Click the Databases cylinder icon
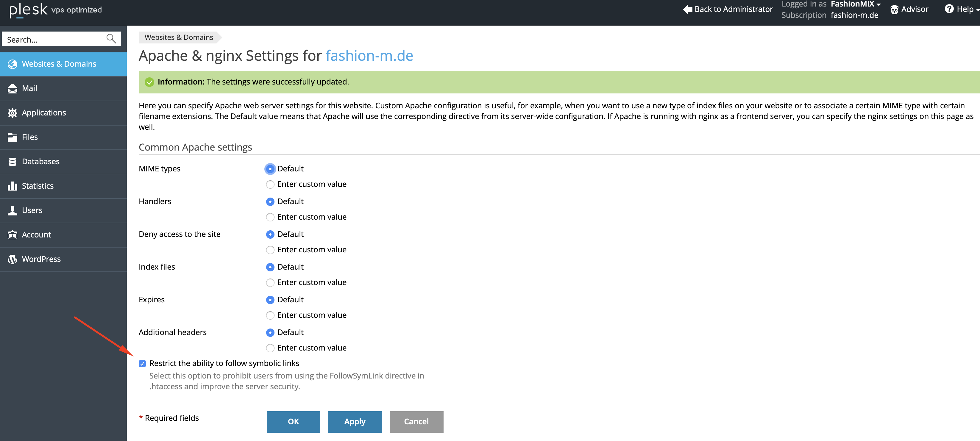Image resolution: width=980 pixels, height=441 pixels. (x=13, y=162)
